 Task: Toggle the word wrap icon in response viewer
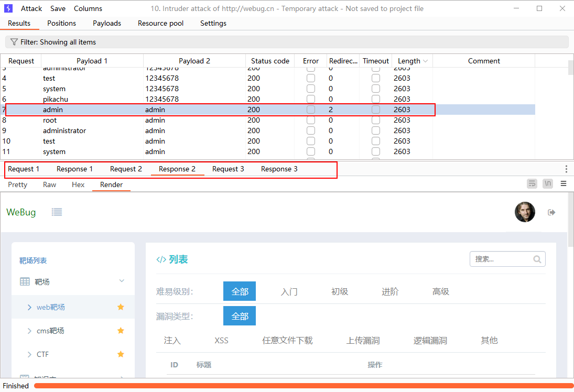tap(532, 183)
